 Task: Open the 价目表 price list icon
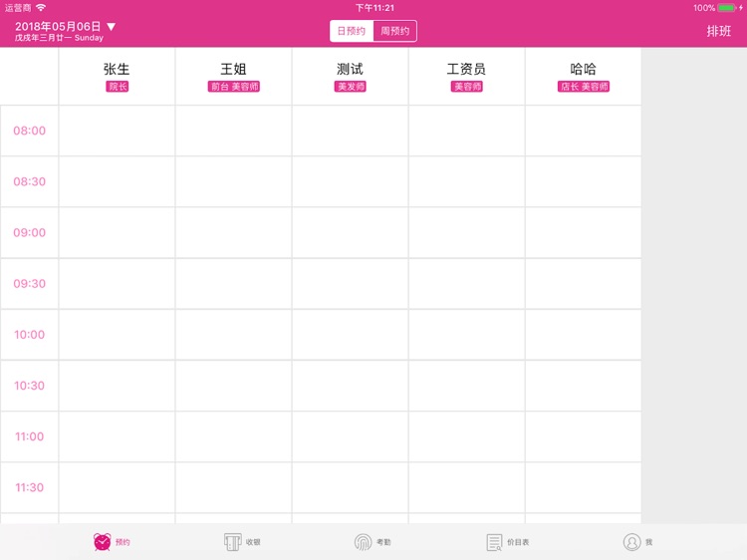(494, 542)
